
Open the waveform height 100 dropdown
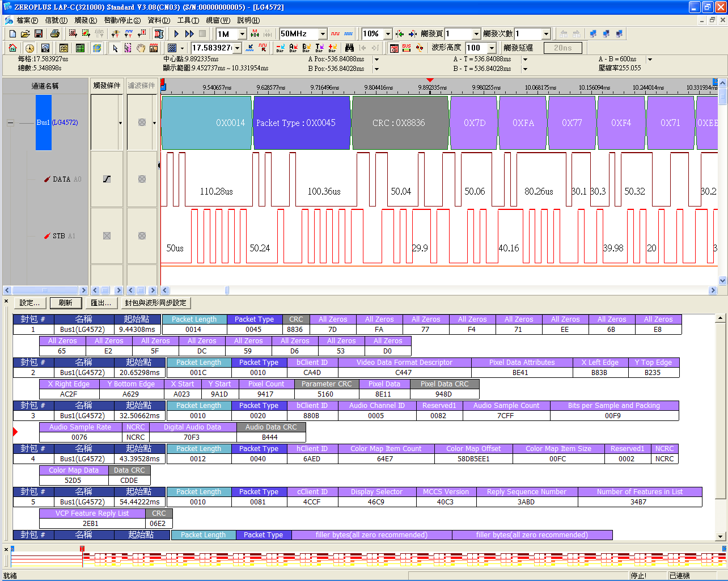pyautogui.click(x=492, y=48)
